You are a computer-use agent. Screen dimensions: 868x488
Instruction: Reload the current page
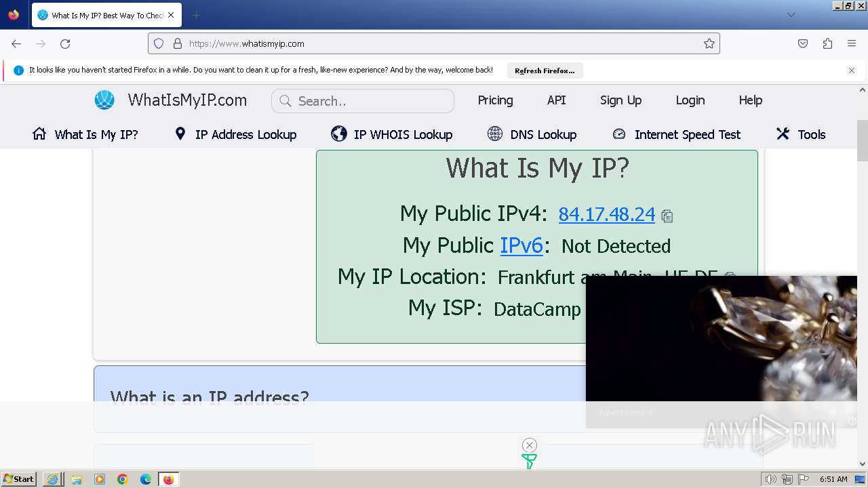65,43
